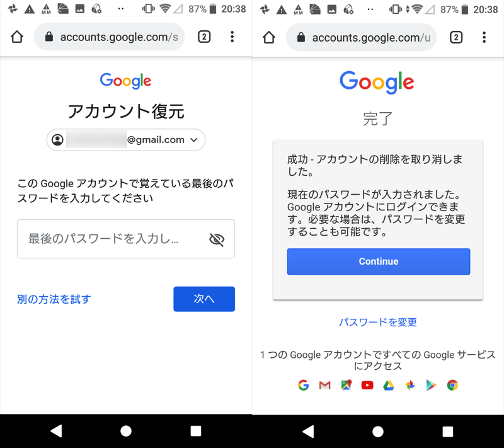The image size is (504, 448).
Task: Tap the YouTube icon in services row
Action: (367, 385)
